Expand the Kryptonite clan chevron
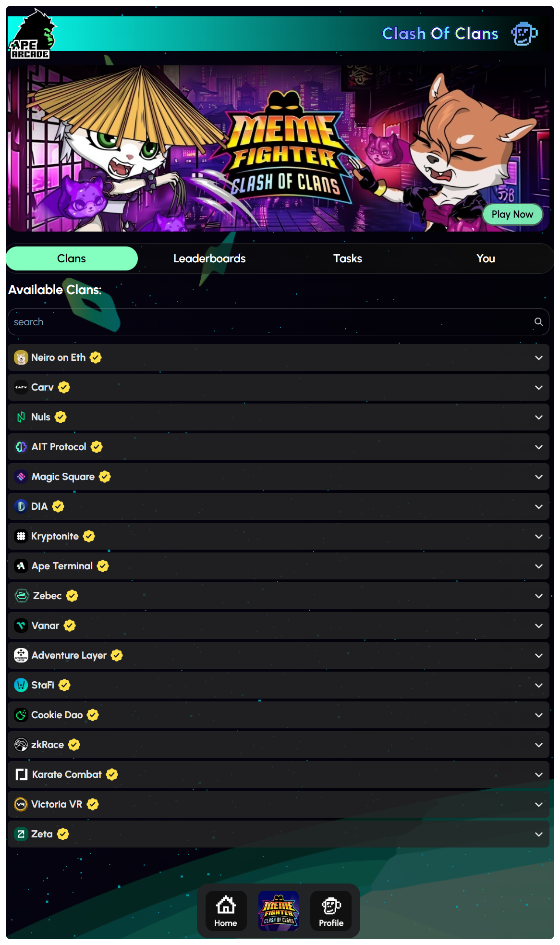 coord(539,536)
